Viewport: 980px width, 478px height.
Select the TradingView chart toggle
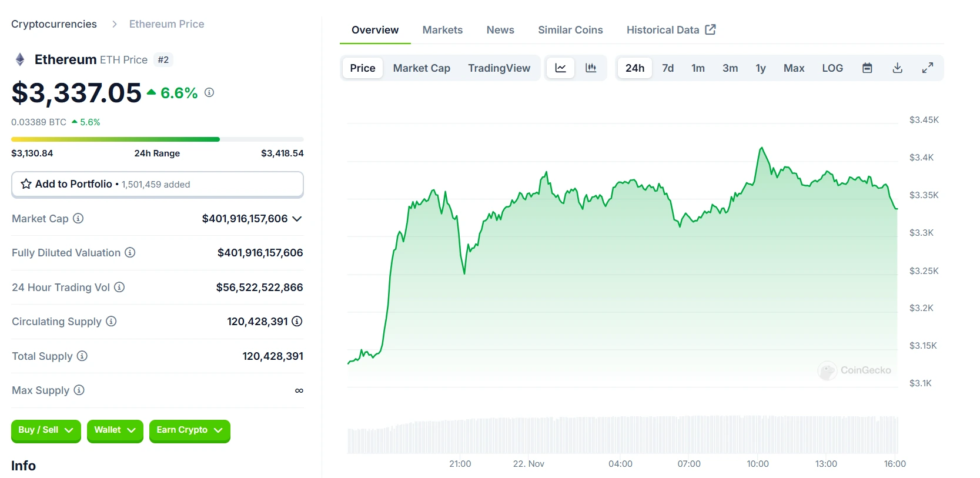pyautogui.click(x=499, y=68)
